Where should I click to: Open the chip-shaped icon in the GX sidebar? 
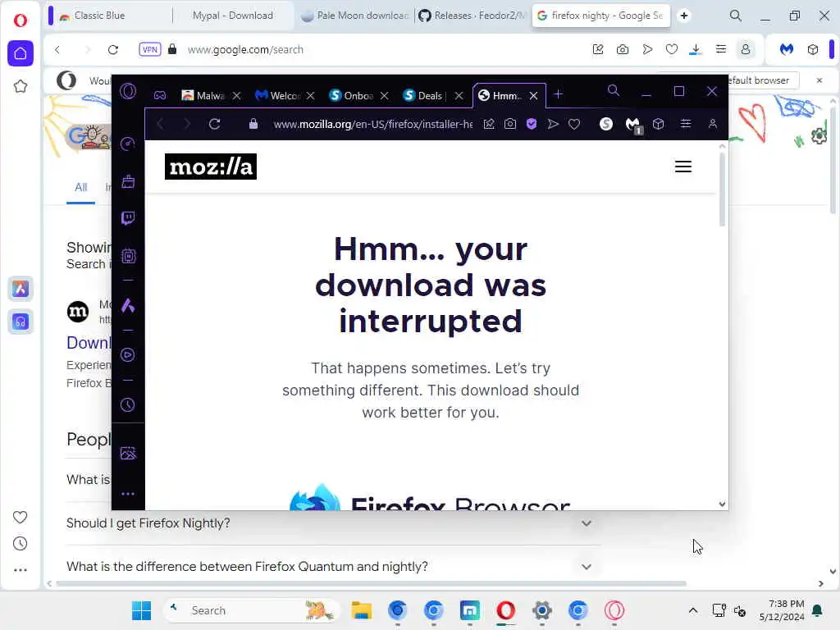pyautogui.click(x=127, y=256)
